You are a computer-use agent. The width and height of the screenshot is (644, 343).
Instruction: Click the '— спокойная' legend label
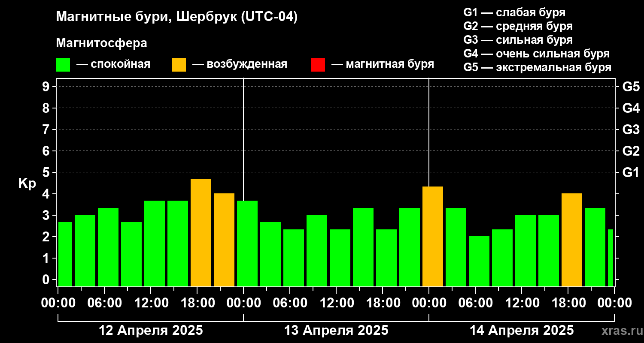pyautogui.click(x=113, y=64)
